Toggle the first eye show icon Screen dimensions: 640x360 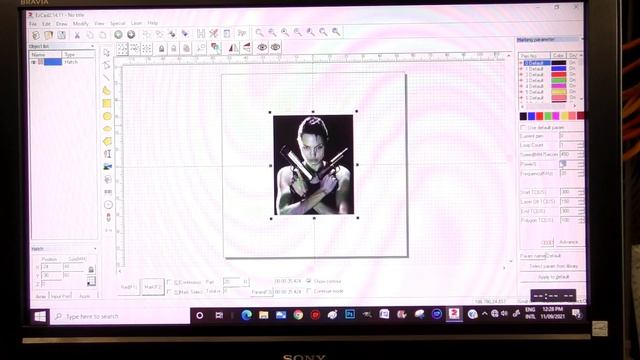click(x=262, y=47)
